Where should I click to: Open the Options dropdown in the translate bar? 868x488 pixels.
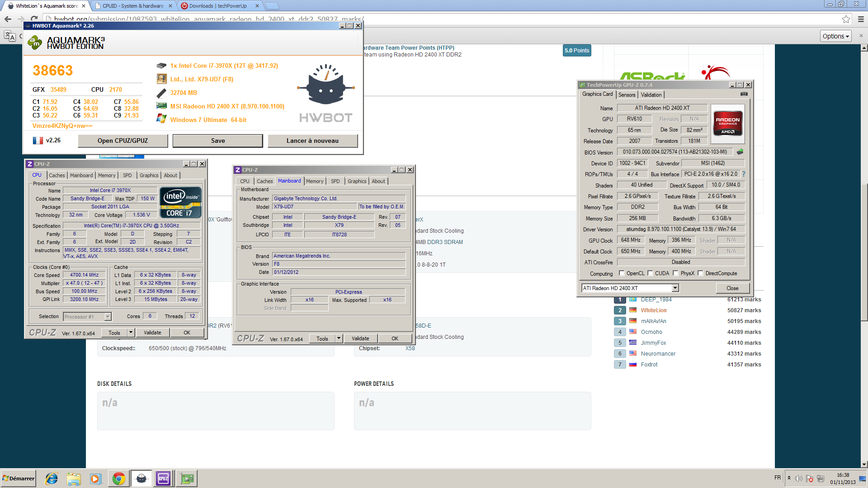[x=836, y=36]
